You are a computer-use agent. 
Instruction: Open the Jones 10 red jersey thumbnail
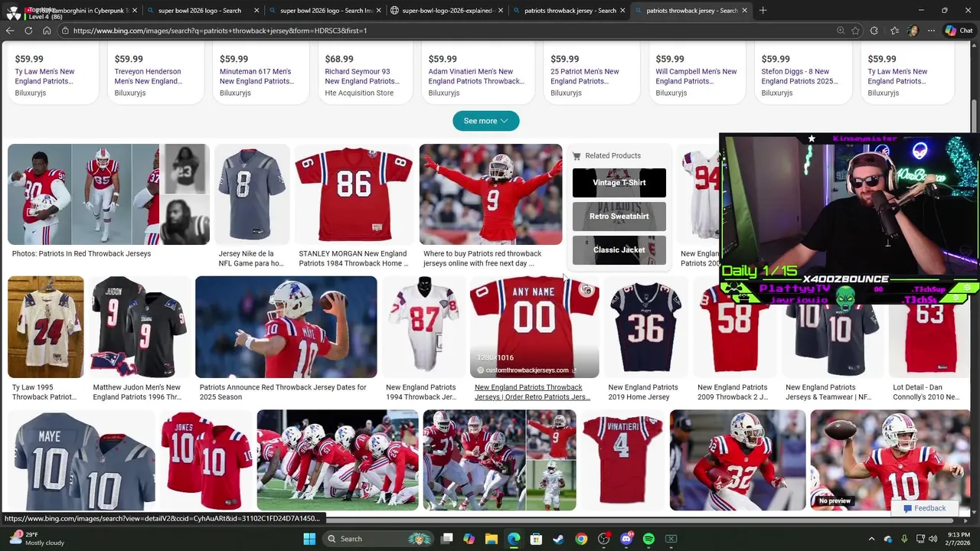coord(206,460)
